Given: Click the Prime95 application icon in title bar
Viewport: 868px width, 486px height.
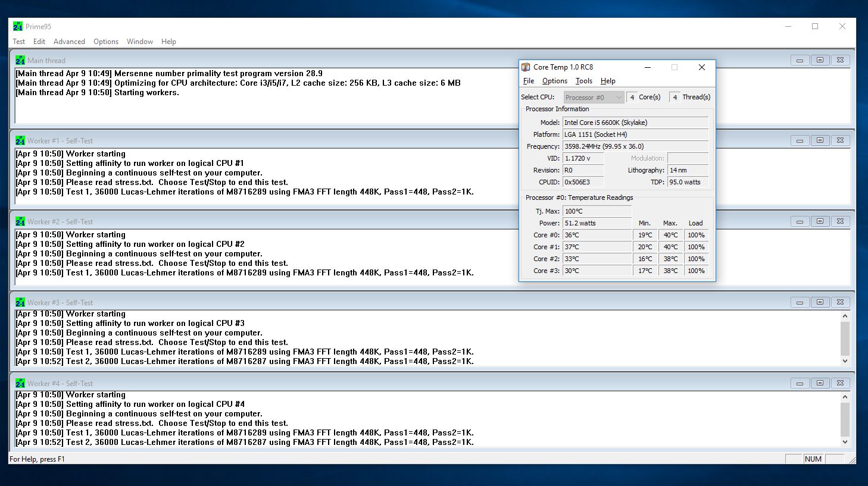Looking at the screenshot, I should pyautogui.click(x=18, y=26).
